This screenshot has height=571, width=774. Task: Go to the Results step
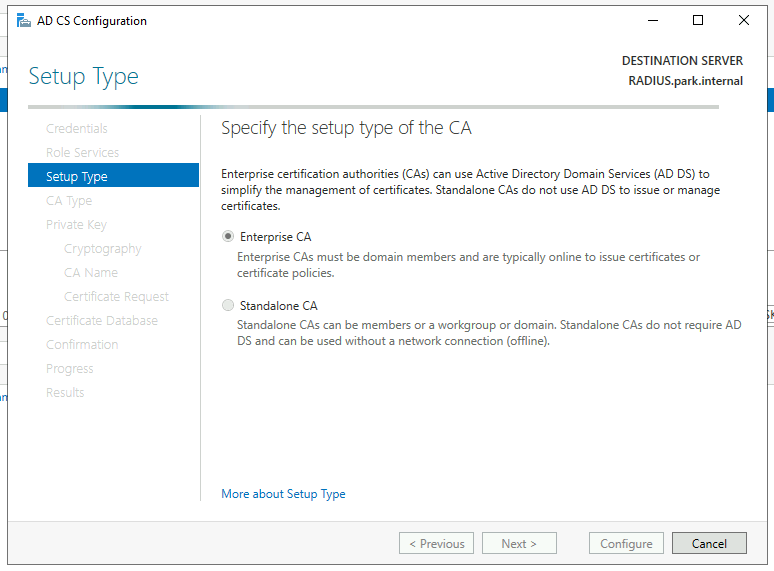point(65,392)
